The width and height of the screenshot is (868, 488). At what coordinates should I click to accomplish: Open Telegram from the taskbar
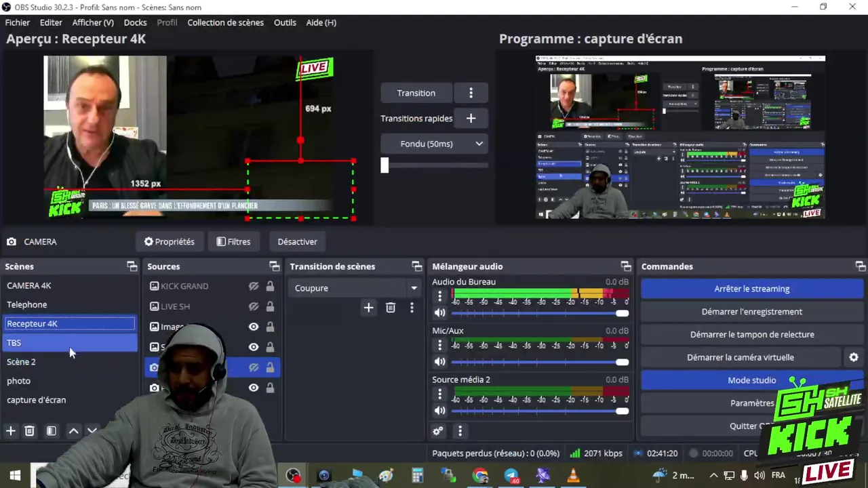point(511,475)
